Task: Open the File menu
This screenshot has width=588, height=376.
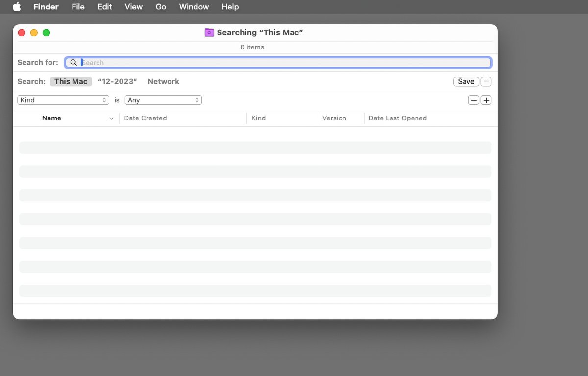Action: point(78,7)
